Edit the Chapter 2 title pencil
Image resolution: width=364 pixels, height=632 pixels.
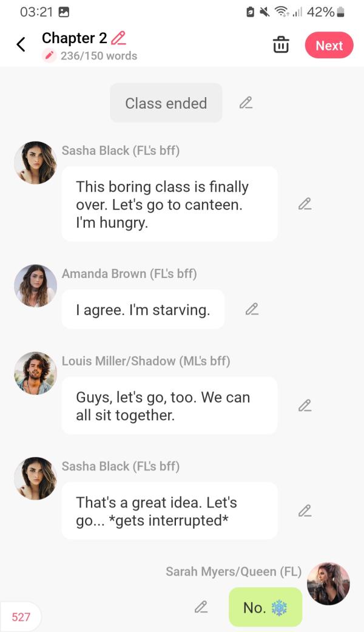[x=119, y=38]
